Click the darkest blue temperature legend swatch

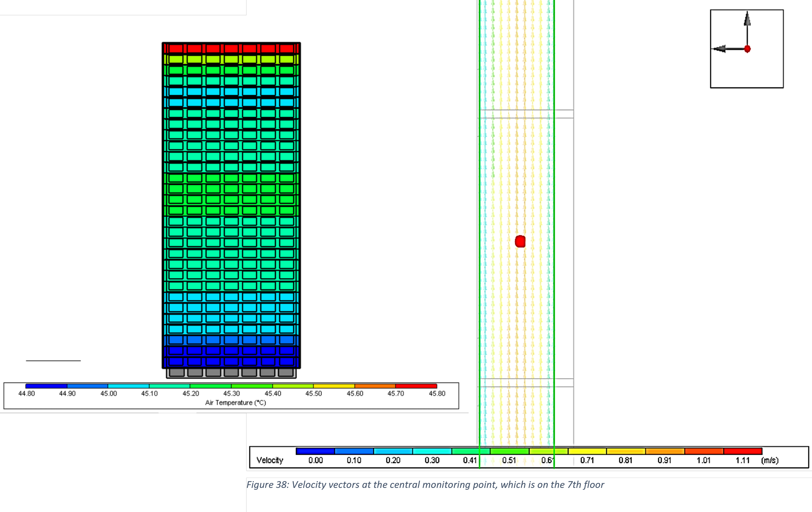pyautogui.click(x=46, y=386)
